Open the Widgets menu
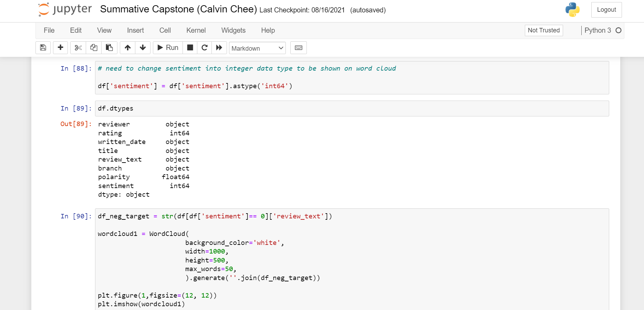The height and width of the screenshot is (310, 644). click(233, 30)
